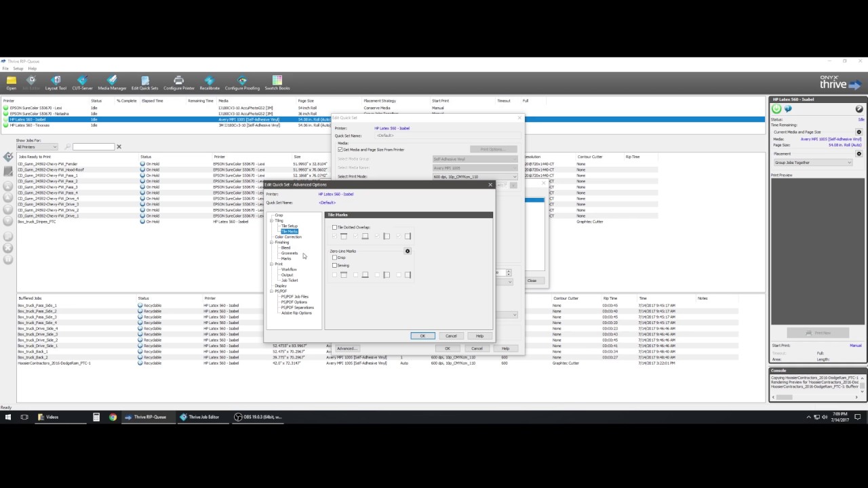Click OK in Advanced Options dialog
868x488 pixels.
[x=422, y=336]
